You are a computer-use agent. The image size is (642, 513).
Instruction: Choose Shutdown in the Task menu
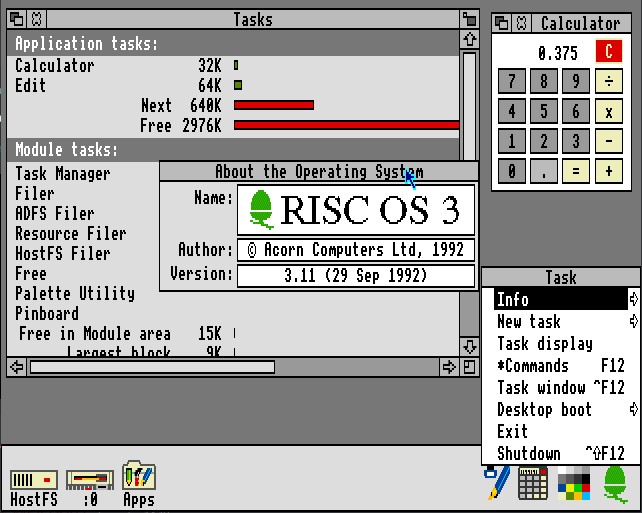coord(561,454)
